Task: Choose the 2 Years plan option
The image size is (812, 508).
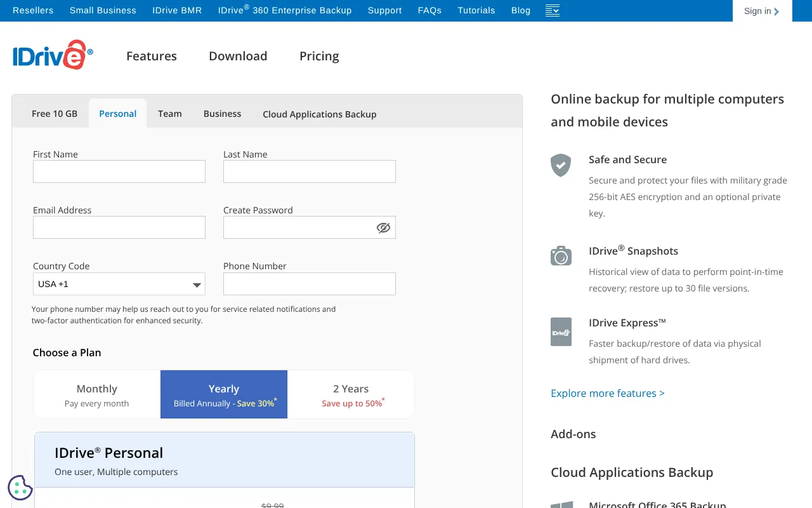Action: (x=351, y=394)
